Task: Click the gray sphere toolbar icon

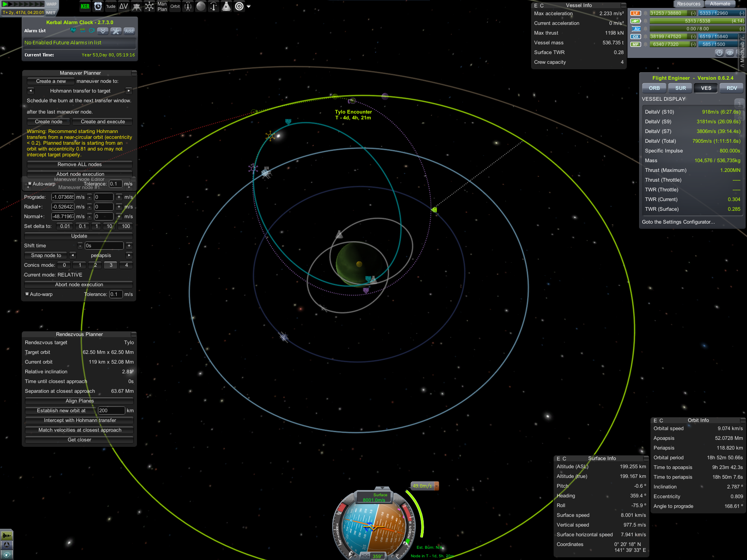Action: point(201,6)
